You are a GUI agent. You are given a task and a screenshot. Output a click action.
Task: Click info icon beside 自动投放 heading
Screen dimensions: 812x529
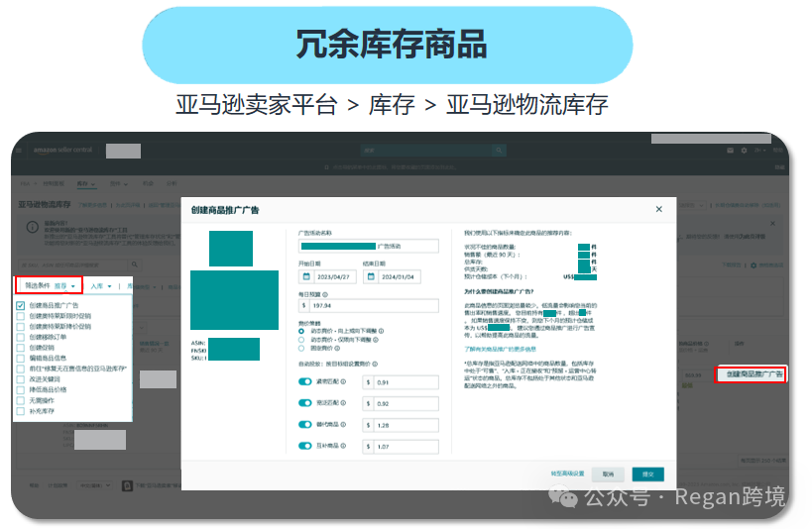tap(375, 364)
